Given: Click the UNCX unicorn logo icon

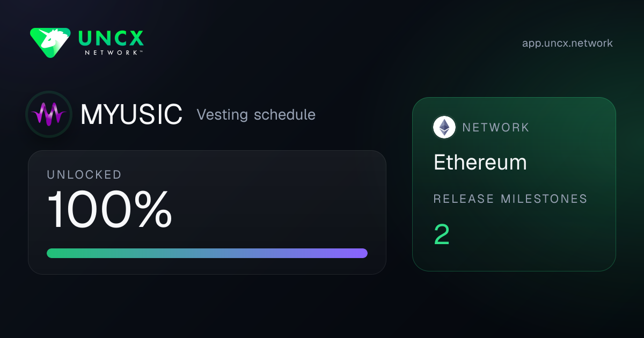Looking at the screenshot, I should [x=50, y=43].
